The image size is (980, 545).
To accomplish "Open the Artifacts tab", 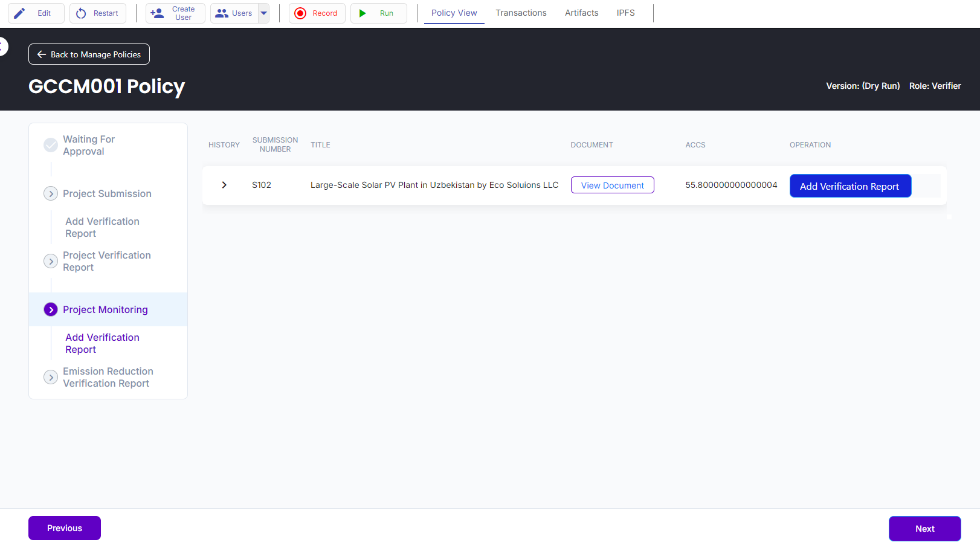I will [581, 13].
